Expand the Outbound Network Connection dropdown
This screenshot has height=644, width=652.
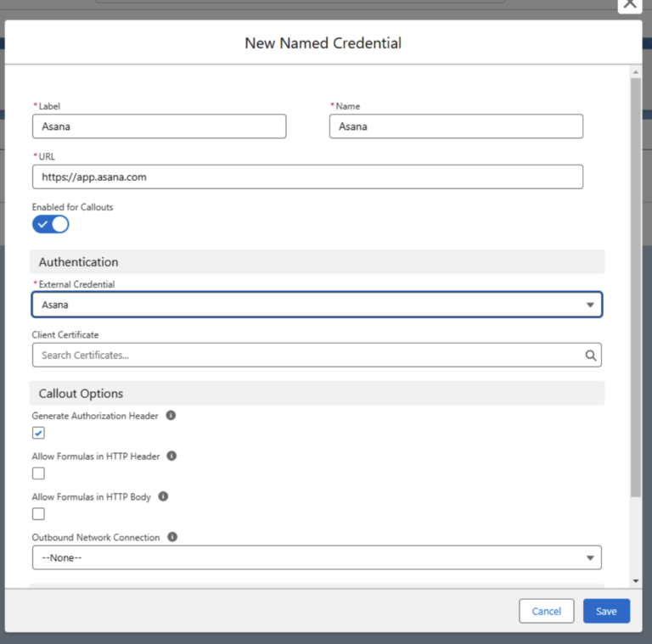317,557
